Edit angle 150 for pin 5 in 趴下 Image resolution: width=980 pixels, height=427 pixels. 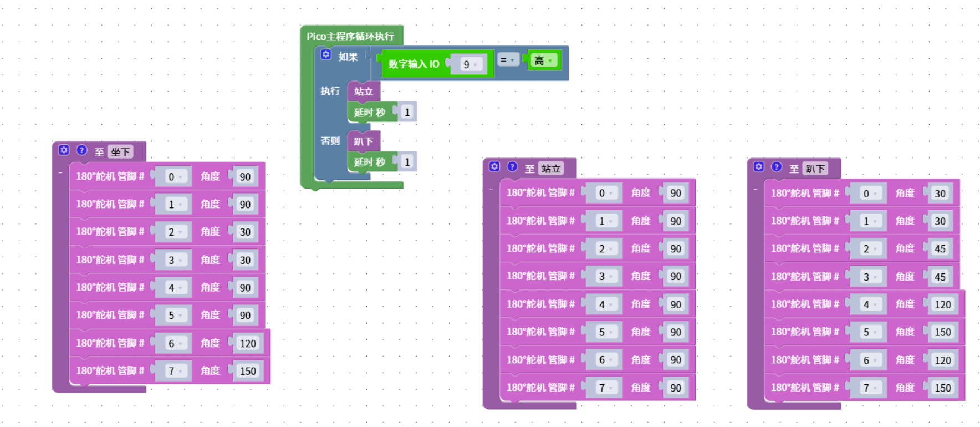click(943, 332)
